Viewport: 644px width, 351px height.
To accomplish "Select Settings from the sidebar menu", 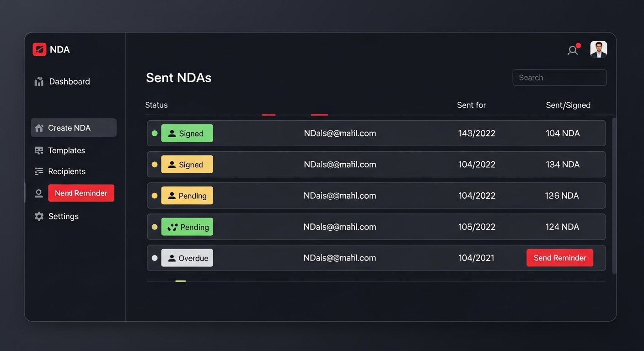I will (64, 216).
